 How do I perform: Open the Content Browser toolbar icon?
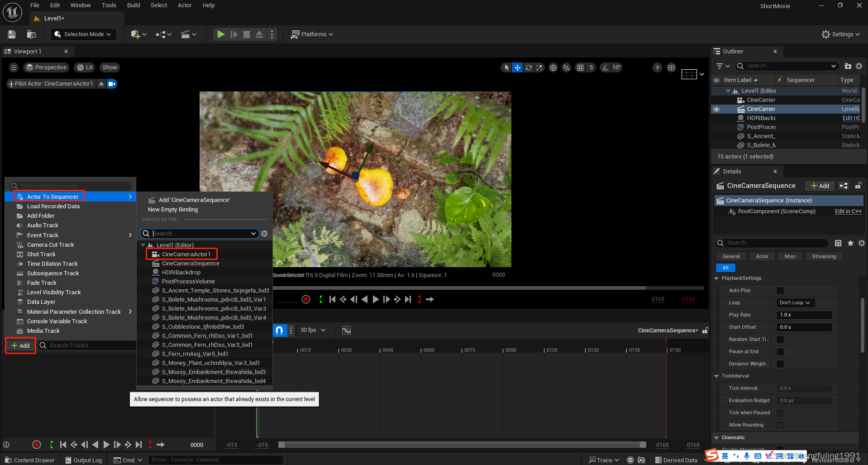31,34
